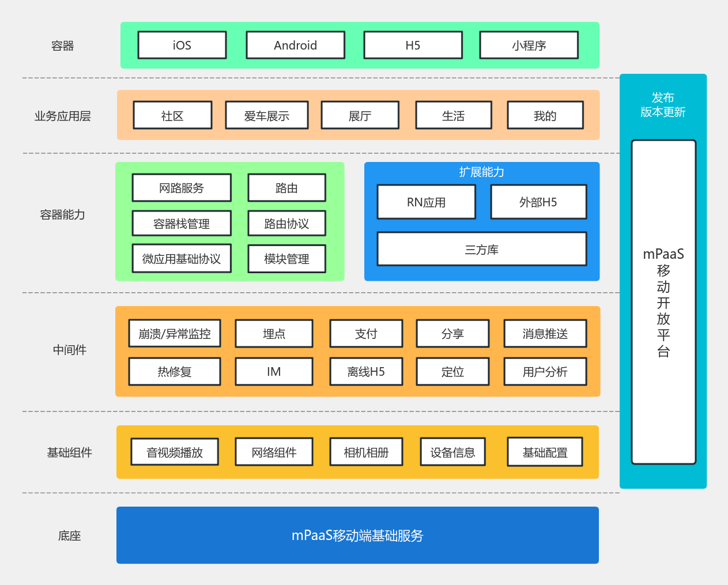Image resolution: width=728 pixels, height=585 pixels.
Task: Click the 容器 row label
Action: (62, 46)
